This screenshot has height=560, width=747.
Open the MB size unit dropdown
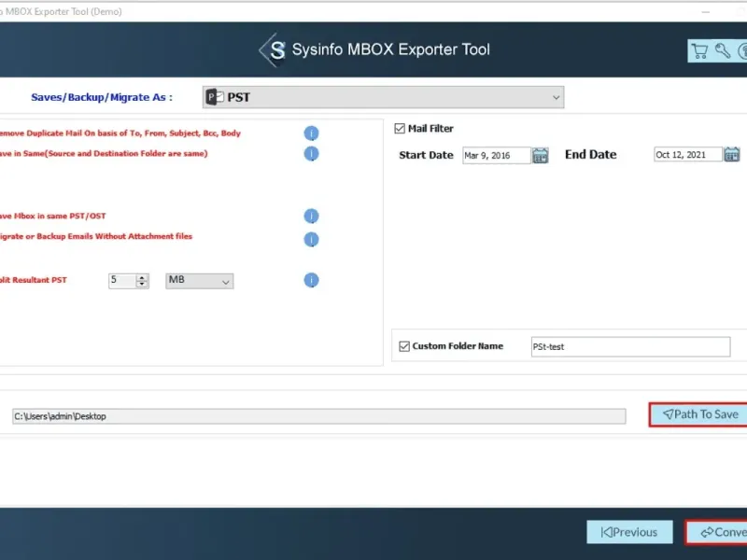200,281
